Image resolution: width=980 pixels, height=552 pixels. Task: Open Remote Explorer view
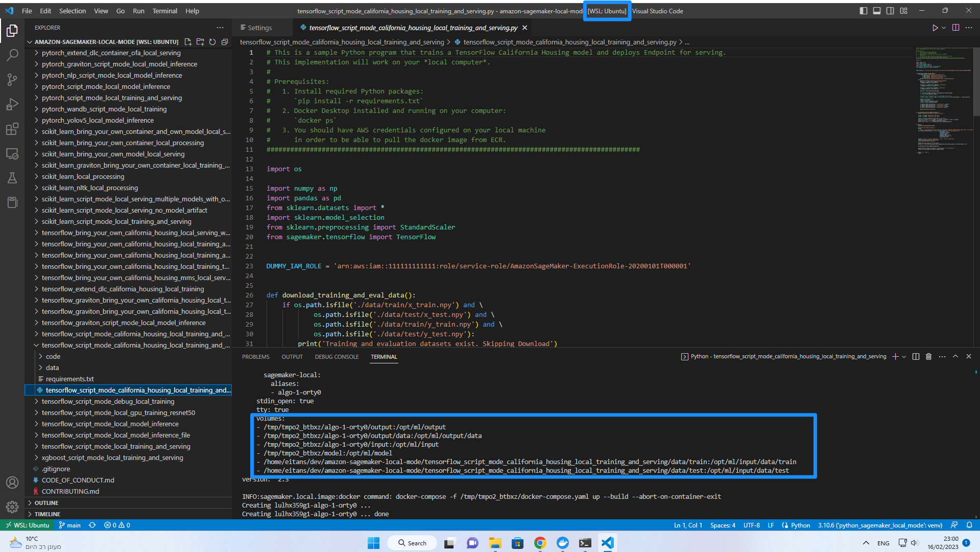click(12, 153)
